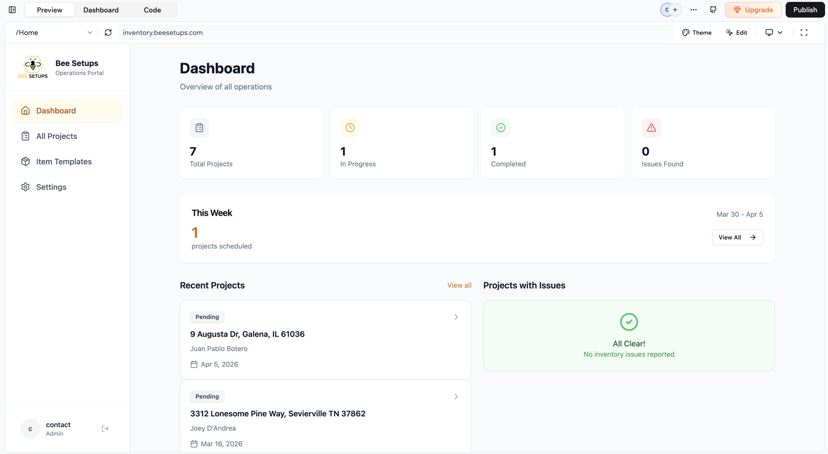Click the Settings gear icon

tap(25, 187)
